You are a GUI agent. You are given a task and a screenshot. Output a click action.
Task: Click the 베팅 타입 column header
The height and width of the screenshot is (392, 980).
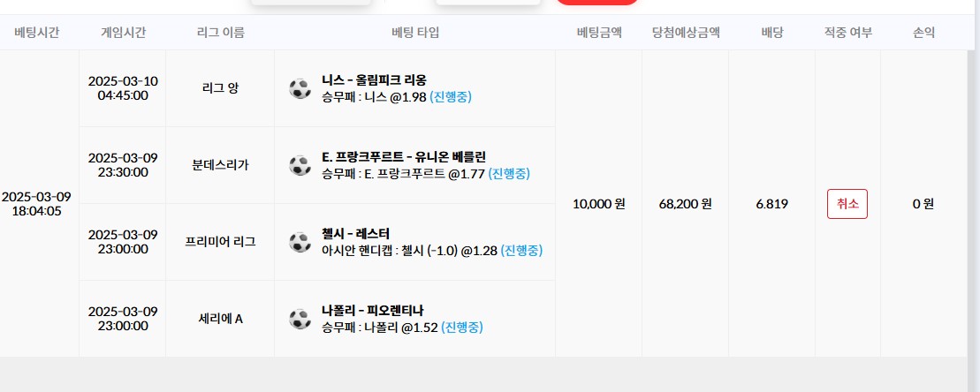pos(414,33)
